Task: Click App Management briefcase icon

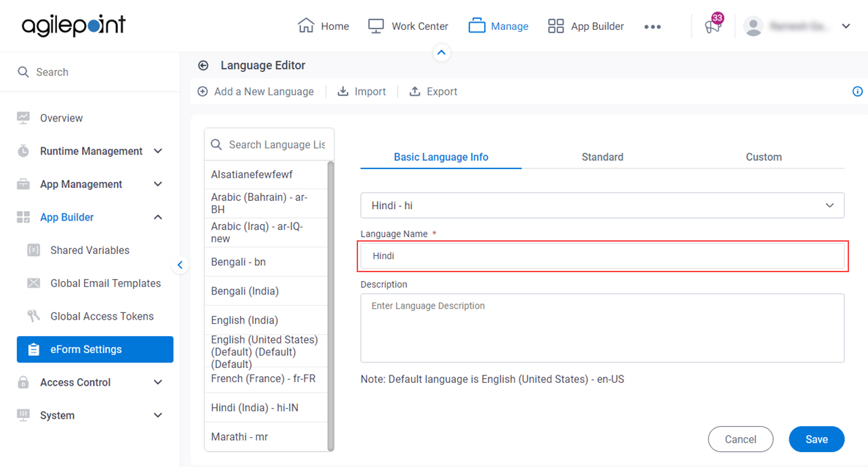Action: tap(24, 184)
